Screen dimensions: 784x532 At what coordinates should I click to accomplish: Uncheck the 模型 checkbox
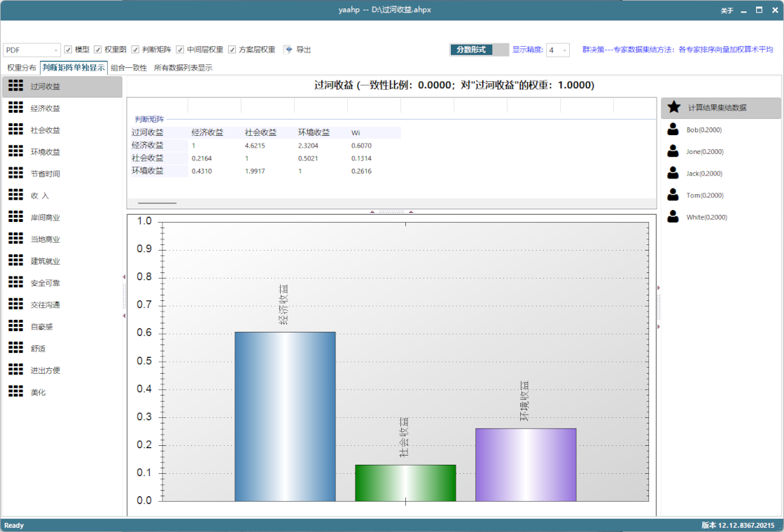coord(69,50)
